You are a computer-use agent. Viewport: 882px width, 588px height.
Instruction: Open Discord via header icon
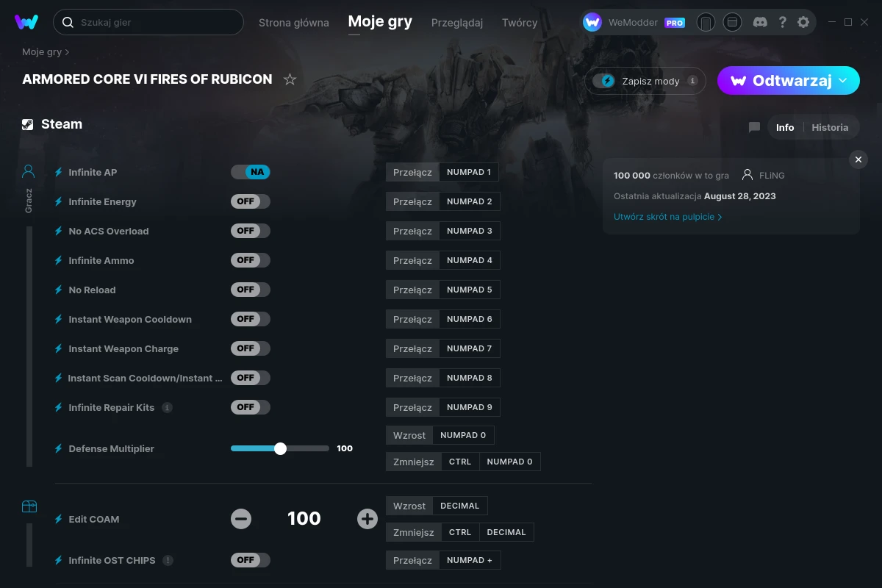(761, 22)
